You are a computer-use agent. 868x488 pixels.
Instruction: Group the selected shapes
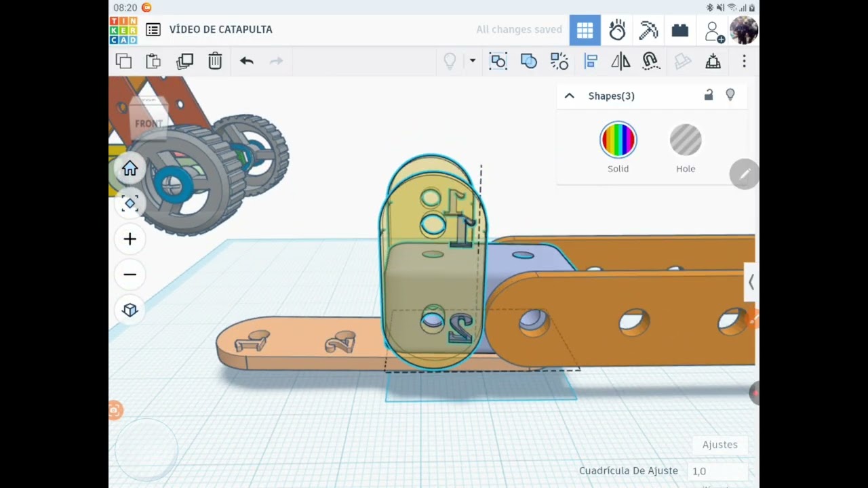click(529, 61)
